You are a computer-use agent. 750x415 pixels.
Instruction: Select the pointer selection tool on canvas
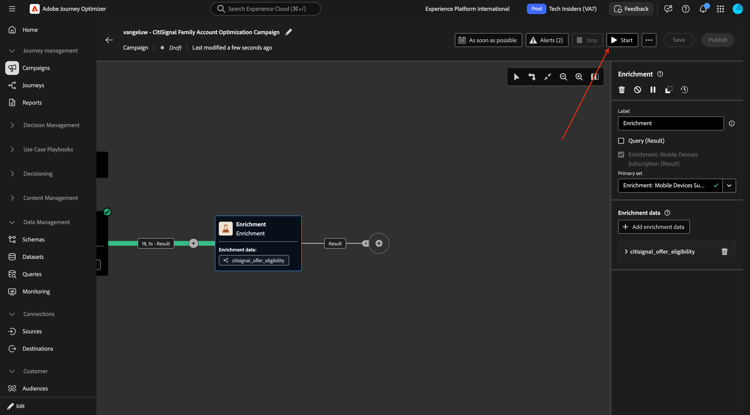click(x=516, y=76)
